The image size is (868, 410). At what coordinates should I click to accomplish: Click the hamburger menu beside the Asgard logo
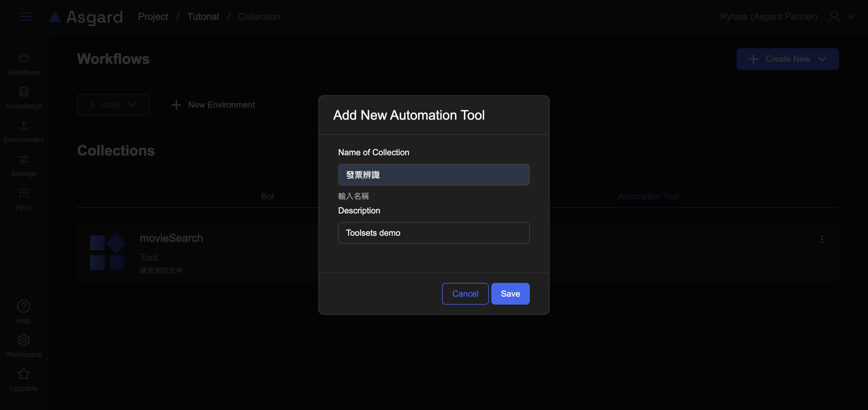(26, 17)
